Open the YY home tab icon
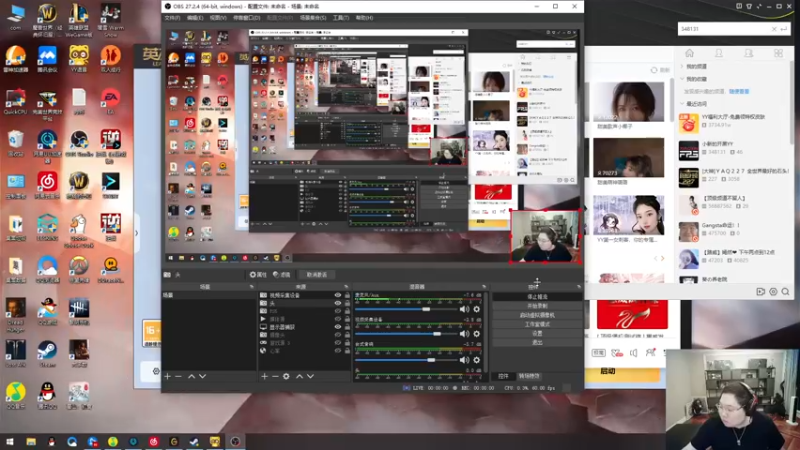 [689, 53]
